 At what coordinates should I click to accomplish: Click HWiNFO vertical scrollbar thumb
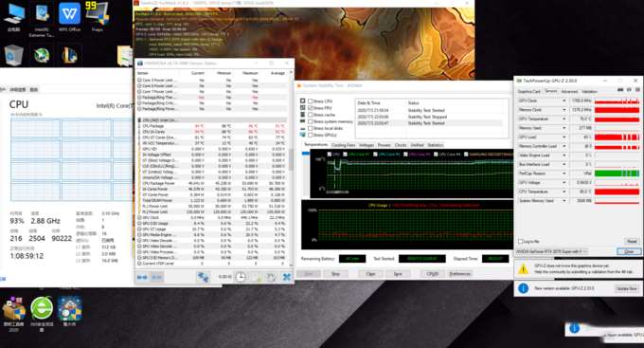291,159
